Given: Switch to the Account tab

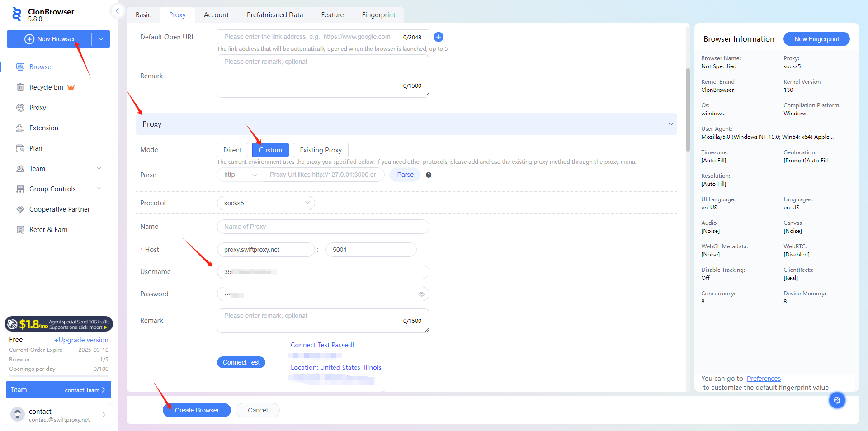Looking at the screenshot, I should pyautogui.click(x=216, y=15).
